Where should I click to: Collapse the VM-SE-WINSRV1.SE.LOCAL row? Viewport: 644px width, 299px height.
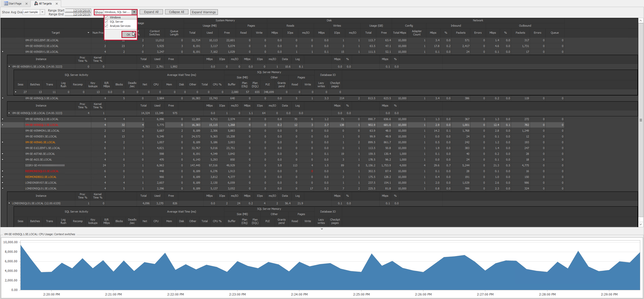[x=3, y=52]
